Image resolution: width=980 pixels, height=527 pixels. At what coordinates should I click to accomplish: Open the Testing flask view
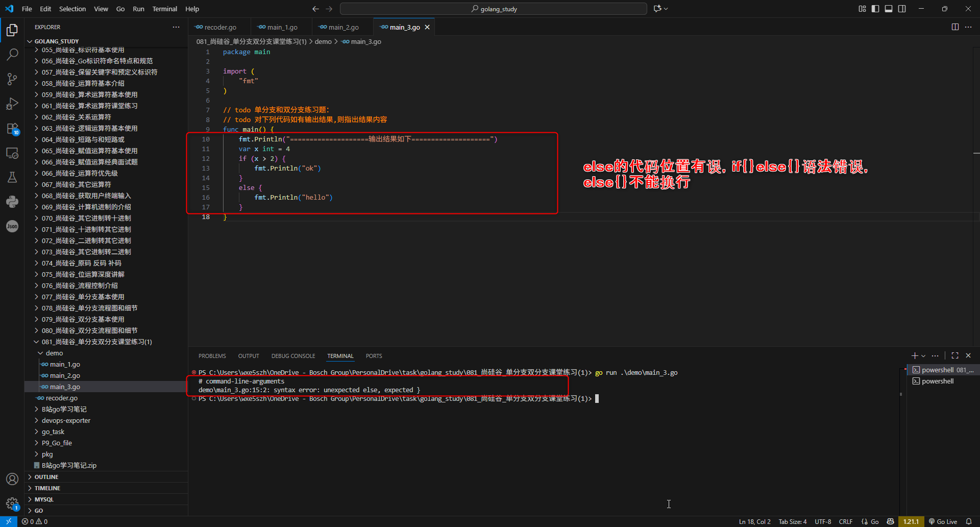point(12,177)
